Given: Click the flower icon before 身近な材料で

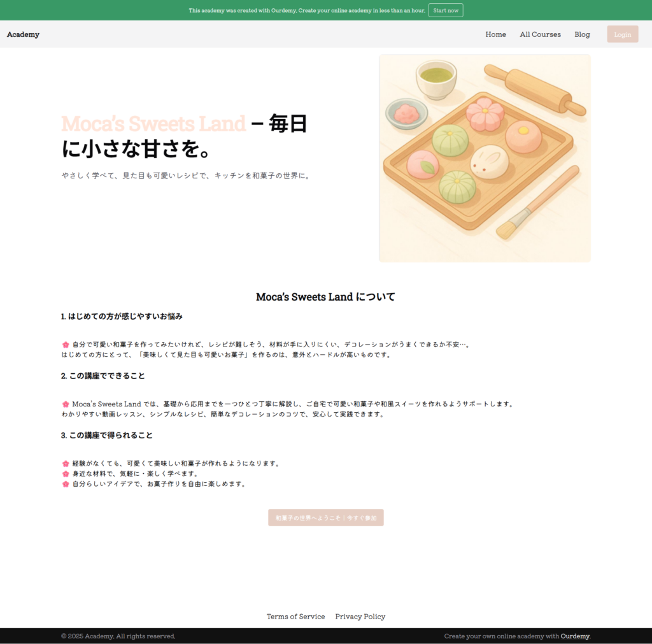Looking at the screenshot, I should [66, 474].
